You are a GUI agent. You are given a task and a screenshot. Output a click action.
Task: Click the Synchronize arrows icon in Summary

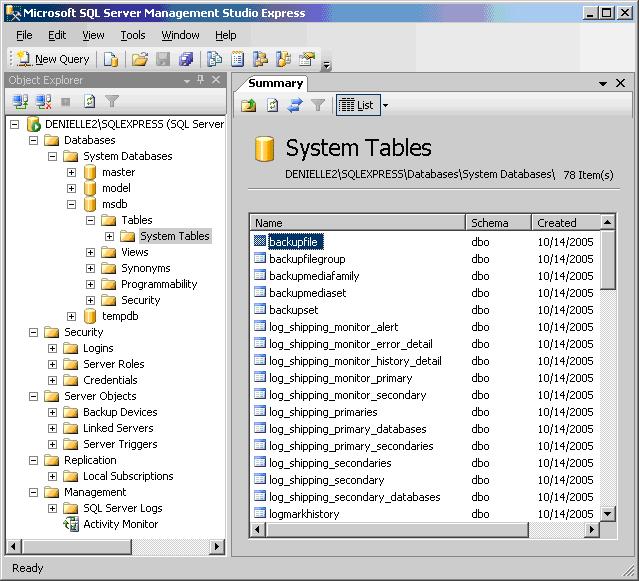click(x=295, y=105)
